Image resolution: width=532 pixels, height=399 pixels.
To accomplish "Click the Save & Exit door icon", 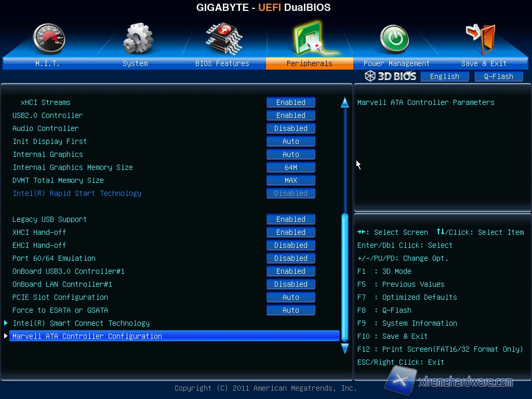I will (x=481, y=38).
